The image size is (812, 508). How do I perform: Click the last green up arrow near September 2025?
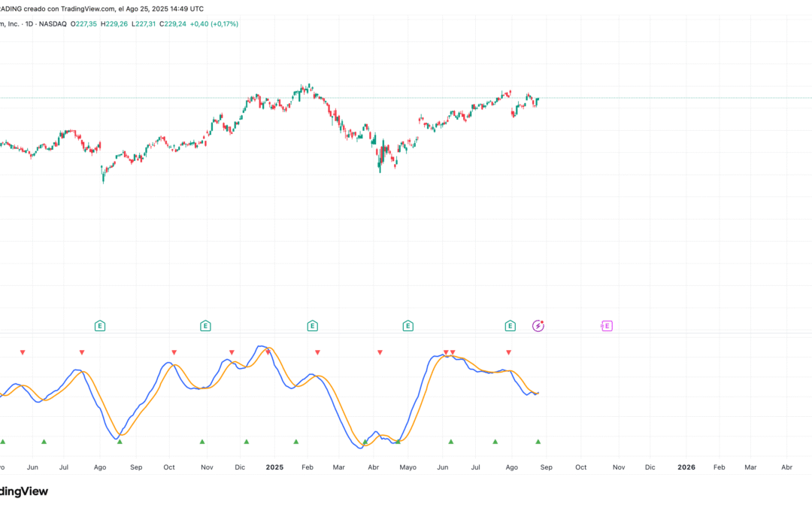[538, 442]
